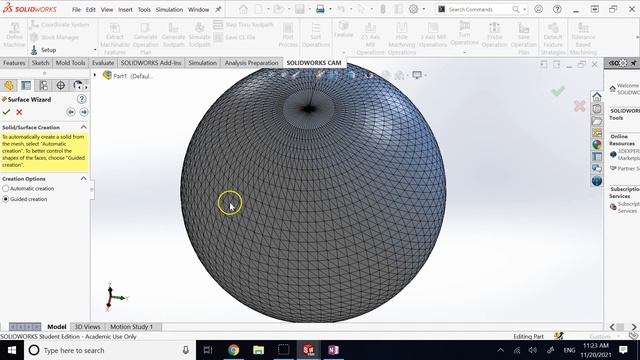Image resolution: width=640 pixels, height=360 pixels.
Task: Go to the next Surface Wizard step
Action: tap(84, 112)
